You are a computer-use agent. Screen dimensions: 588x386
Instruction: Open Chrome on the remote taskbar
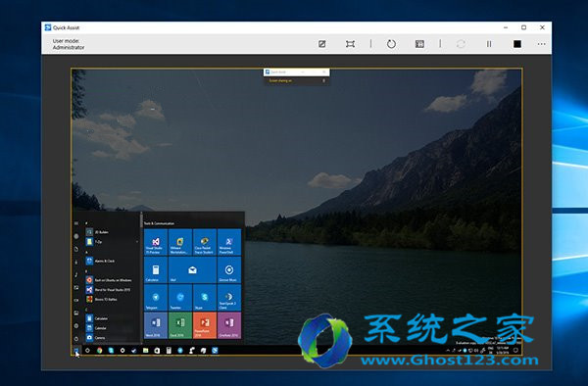pyautogui.click(x=99, y=351)
